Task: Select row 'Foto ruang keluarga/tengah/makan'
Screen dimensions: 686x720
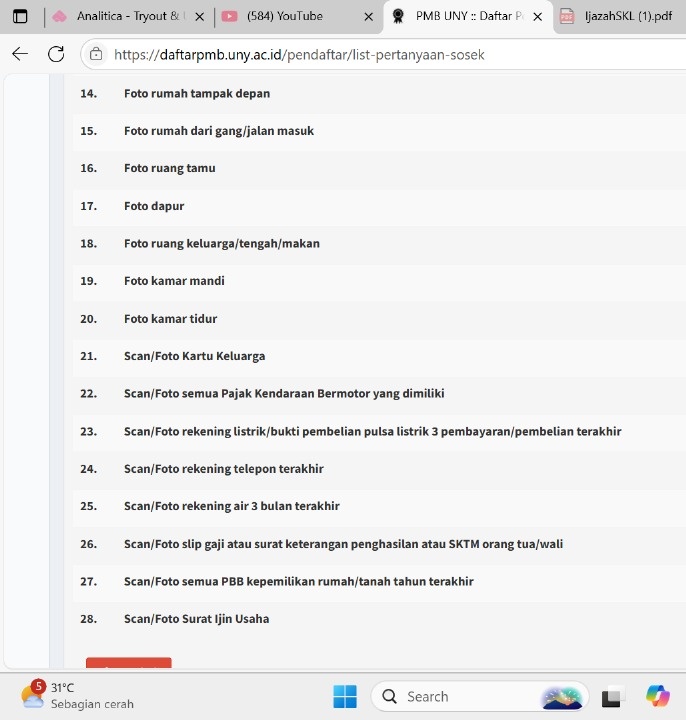Action: (x=379, y=244)
